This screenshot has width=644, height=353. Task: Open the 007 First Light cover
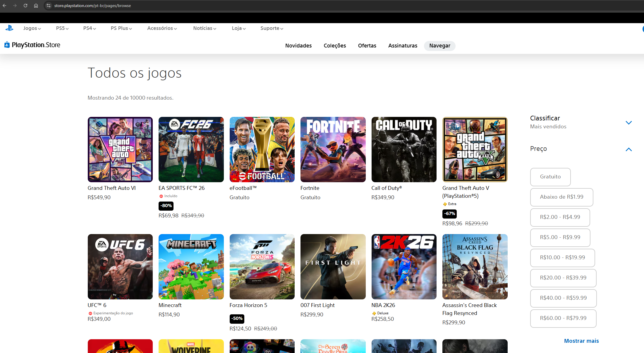coord(333,267)
